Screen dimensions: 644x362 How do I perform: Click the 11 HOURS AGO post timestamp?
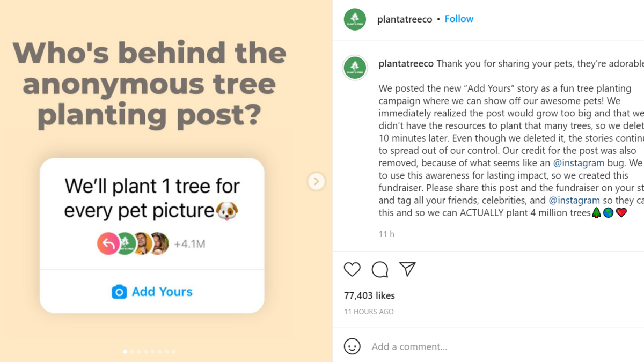[369, 312]
